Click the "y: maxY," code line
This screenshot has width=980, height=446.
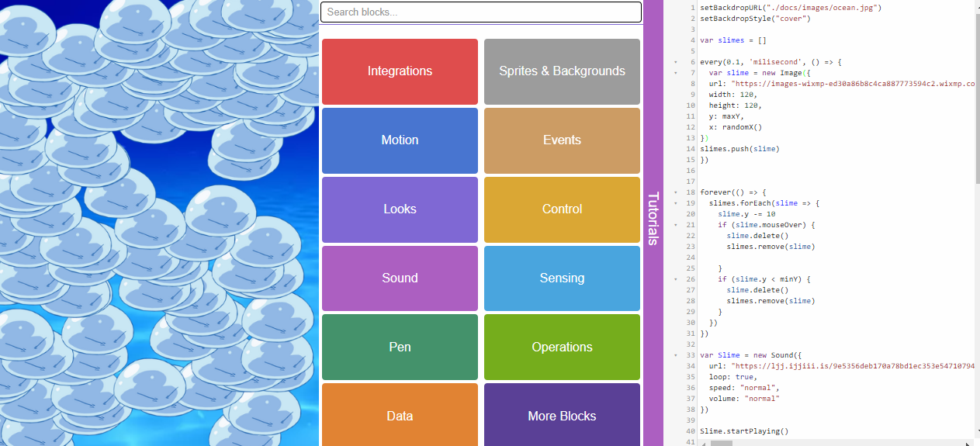click(726, 116)
